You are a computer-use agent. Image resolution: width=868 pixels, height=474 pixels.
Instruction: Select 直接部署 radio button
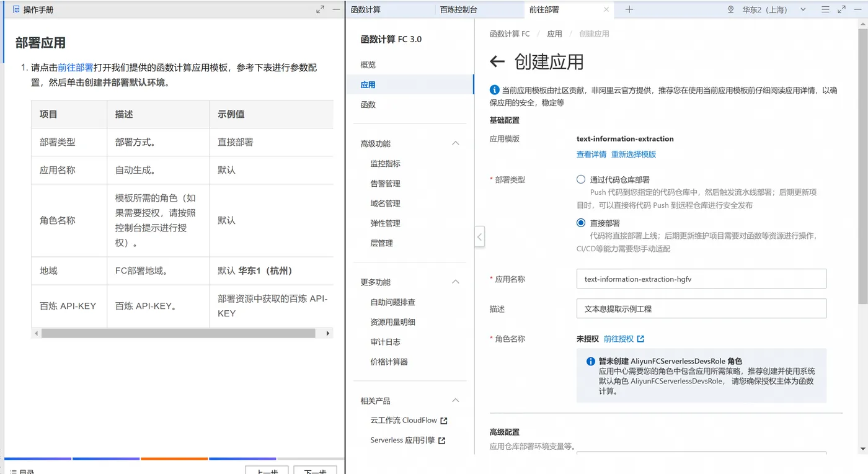pyautogui.click(x=581, y=223)
